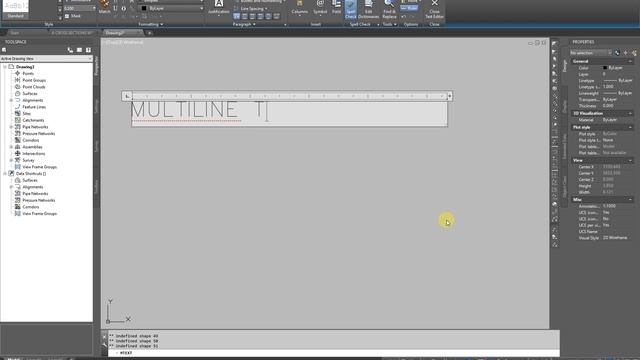Click the Color ByLayer swatch in Properties
The image size is (640, 360).
(605, 68)
